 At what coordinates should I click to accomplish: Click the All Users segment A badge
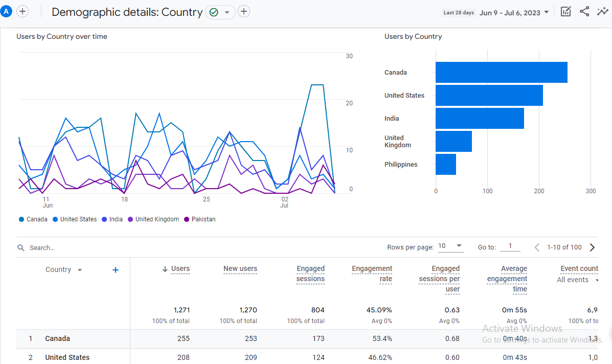point(7,11)
